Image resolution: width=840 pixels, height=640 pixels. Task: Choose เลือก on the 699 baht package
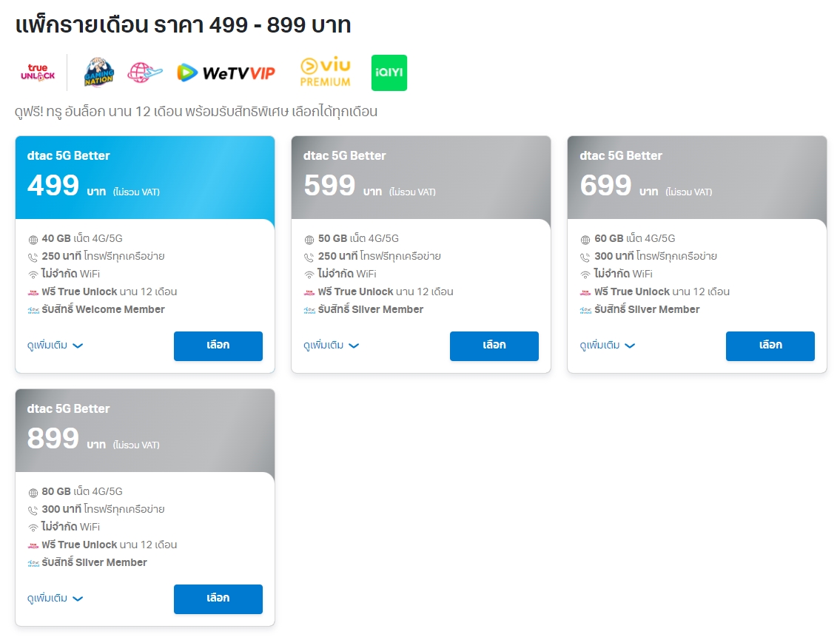coord(770,346)
